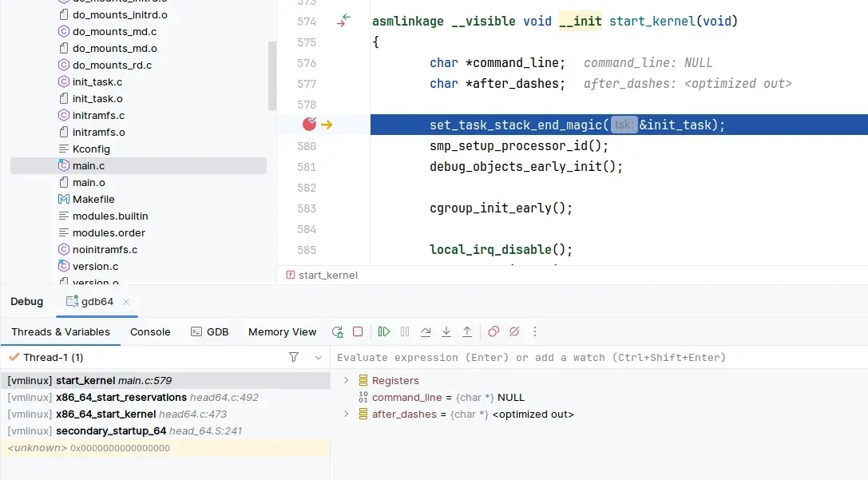868x480 pixels.
Task: Toggle breakpoint on line 579
Action: point(310,125)
